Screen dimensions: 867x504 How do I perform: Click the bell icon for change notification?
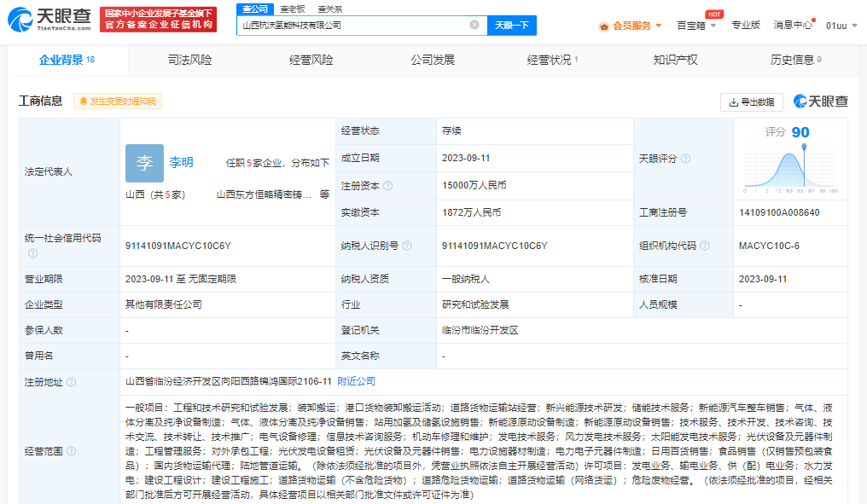pyautogui.click(x=84, y=101)
